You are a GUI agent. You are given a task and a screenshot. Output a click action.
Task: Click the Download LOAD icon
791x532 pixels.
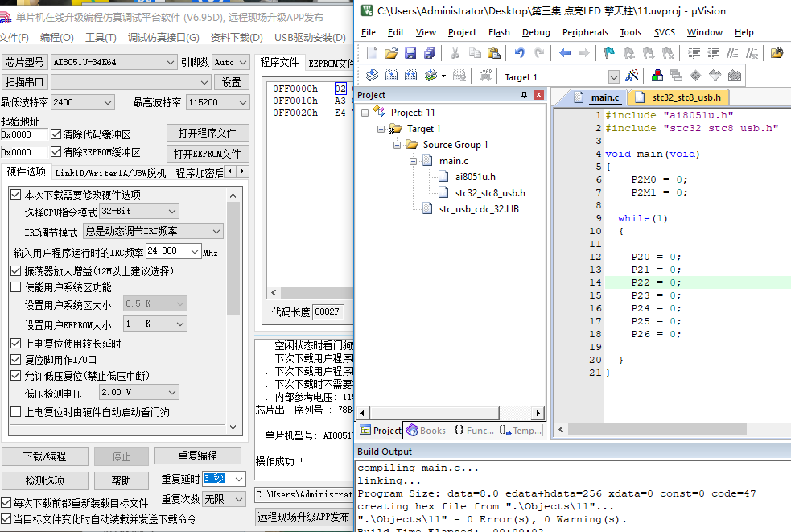tap(485, 76)
